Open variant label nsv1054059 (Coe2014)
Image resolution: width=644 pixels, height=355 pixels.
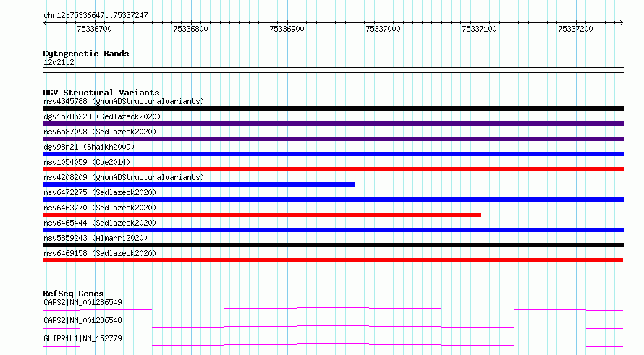(x=87, y=162)
